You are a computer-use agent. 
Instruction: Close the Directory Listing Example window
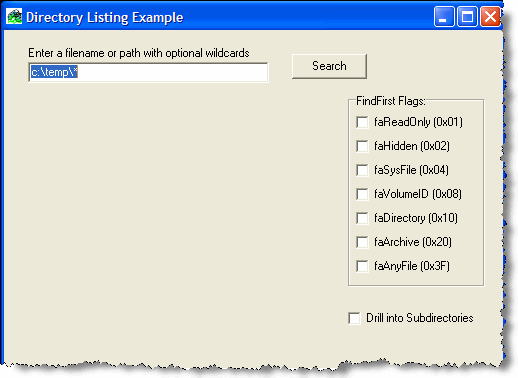click(x=490, y=17)
